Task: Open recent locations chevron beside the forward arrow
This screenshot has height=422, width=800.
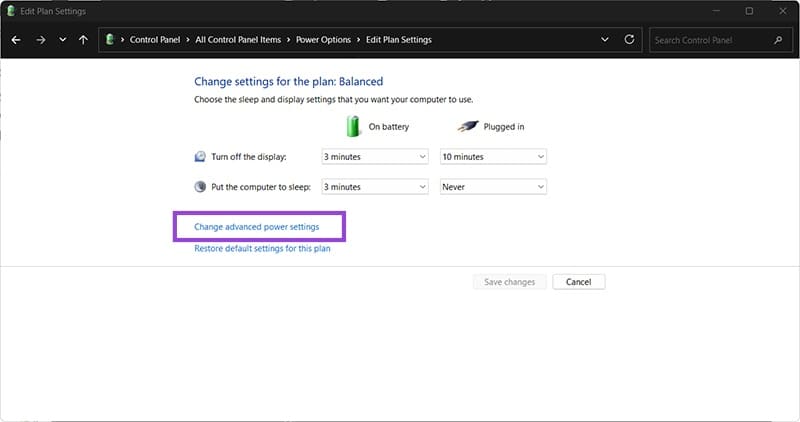Action: 62,39
